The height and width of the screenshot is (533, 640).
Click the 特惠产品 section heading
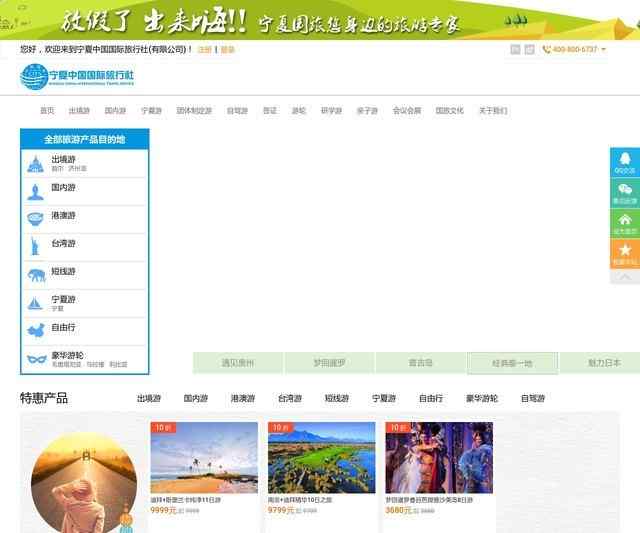(44, 398)
